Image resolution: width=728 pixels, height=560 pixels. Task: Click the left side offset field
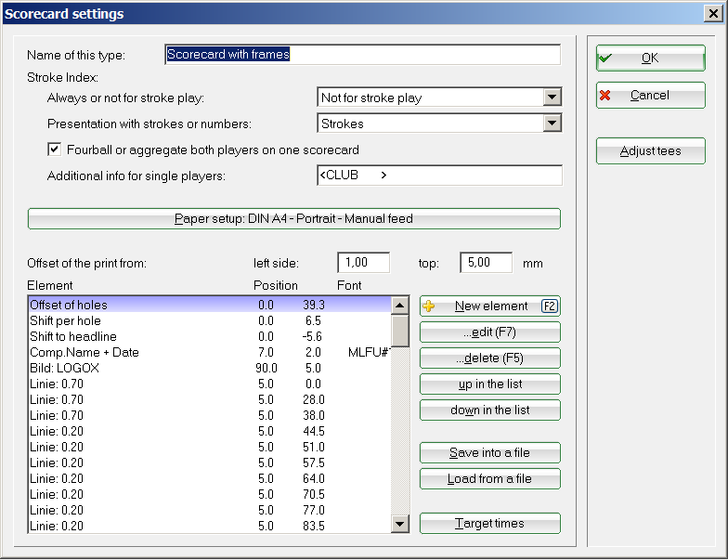363,263
